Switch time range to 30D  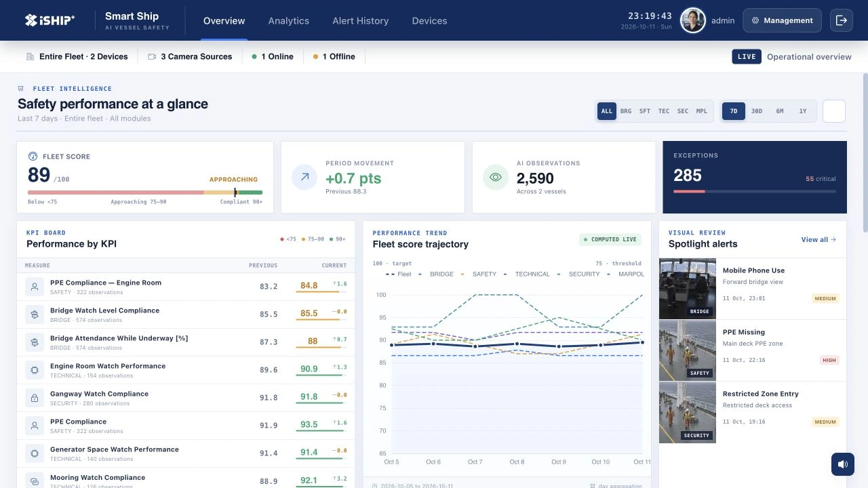[757, 111]
